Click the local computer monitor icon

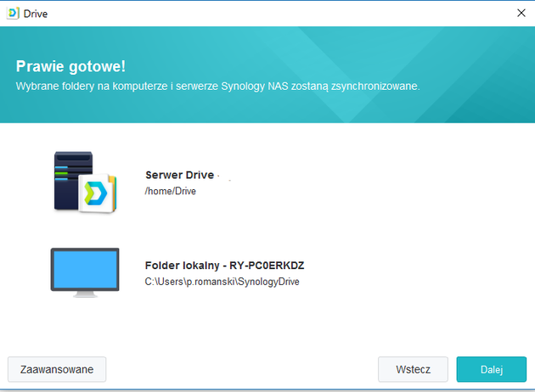[85, 272]
